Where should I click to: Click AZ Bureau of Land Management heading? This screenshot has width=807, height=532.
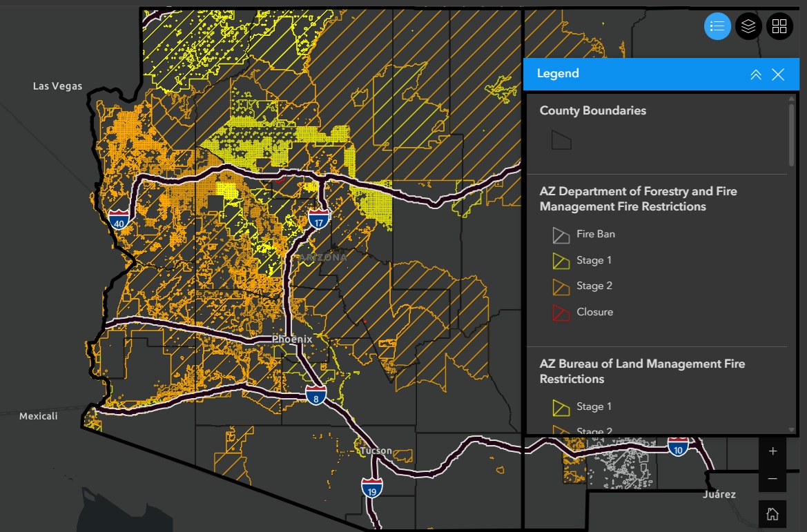click(x=642, y=371)
